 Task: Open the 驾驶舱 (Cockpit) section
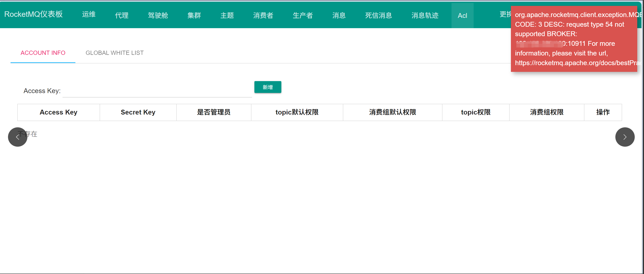tap(158, 15)
